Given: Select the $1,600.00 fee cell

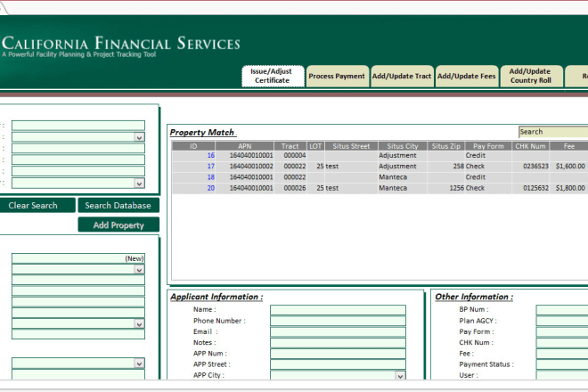Looking at the screenshot, I should (x=570, y=167).
